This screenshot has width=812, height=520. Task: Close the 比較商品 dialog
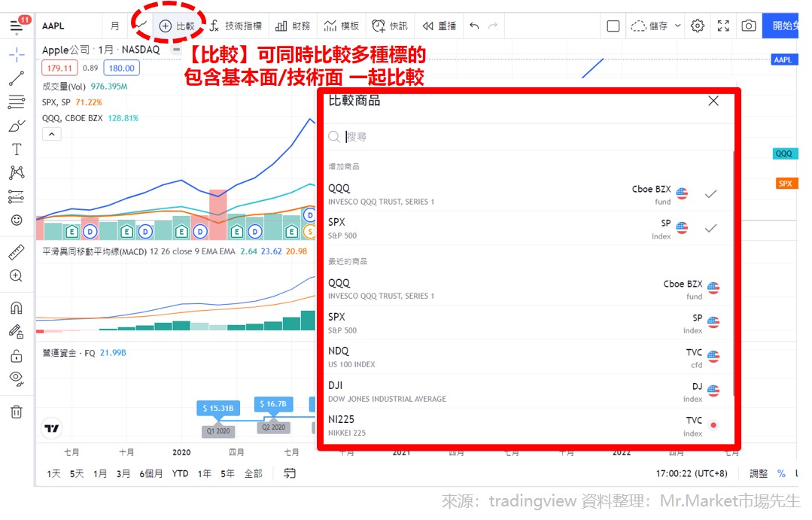[x=713, y=101]
